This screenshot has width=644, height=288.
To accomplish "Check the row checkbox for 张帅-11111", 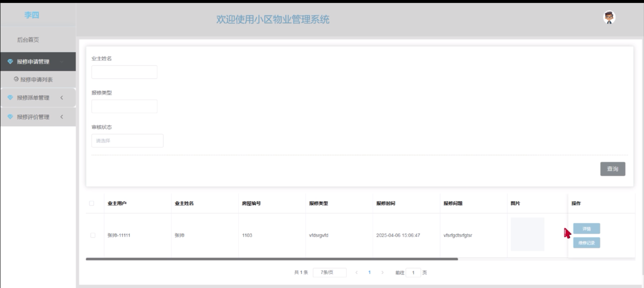I will click(93, 235).
